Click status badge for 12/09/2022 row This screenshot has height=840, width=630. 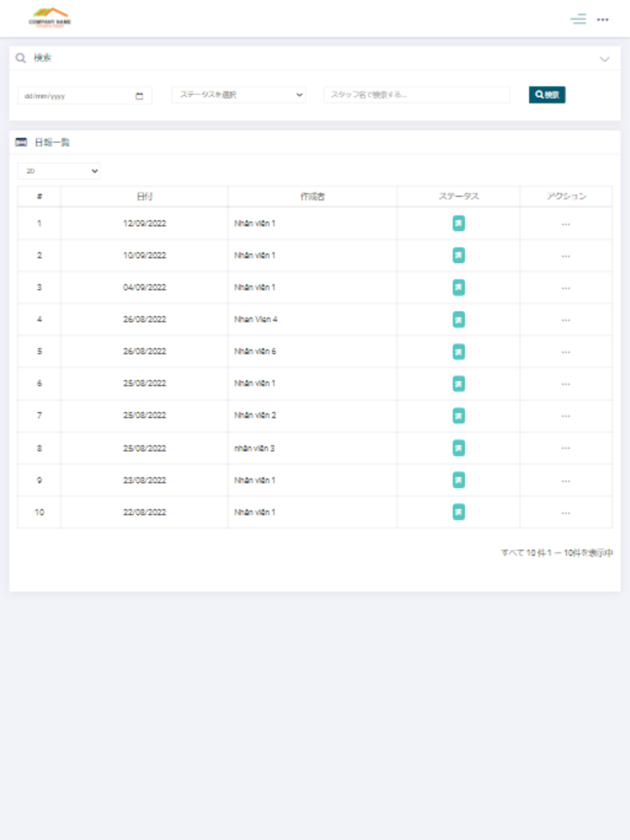tap(459, 224)
